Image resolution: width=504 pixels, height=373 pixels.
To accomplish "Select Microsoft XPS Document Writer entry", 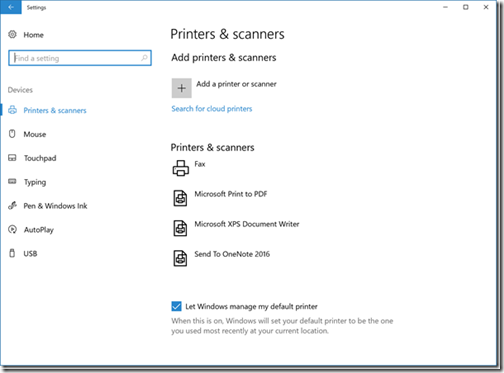I will (x=247, y=224).
